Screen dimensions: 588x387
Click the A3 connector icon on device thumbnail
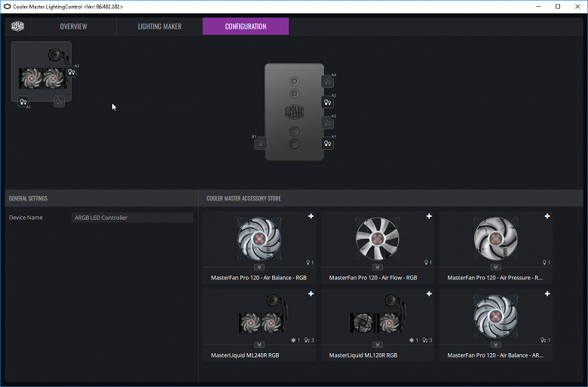(x=72, y=72)
